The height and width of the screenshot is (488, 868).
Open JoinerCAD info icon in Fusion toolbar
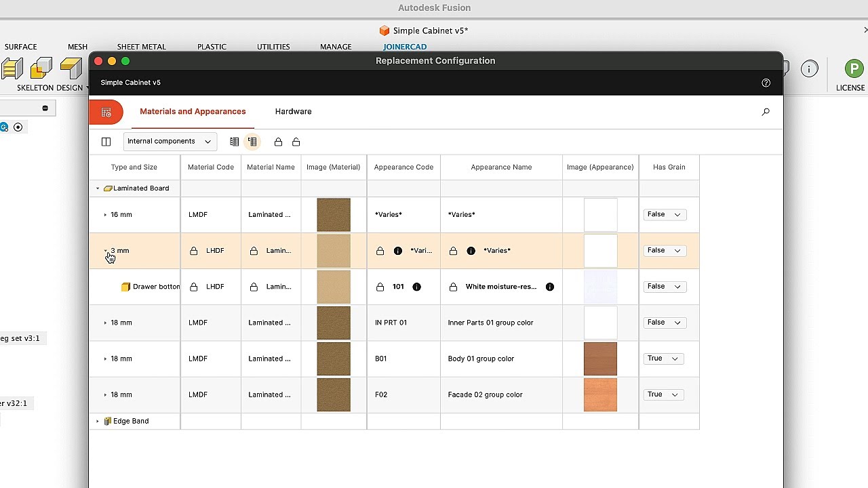point(809,68)
